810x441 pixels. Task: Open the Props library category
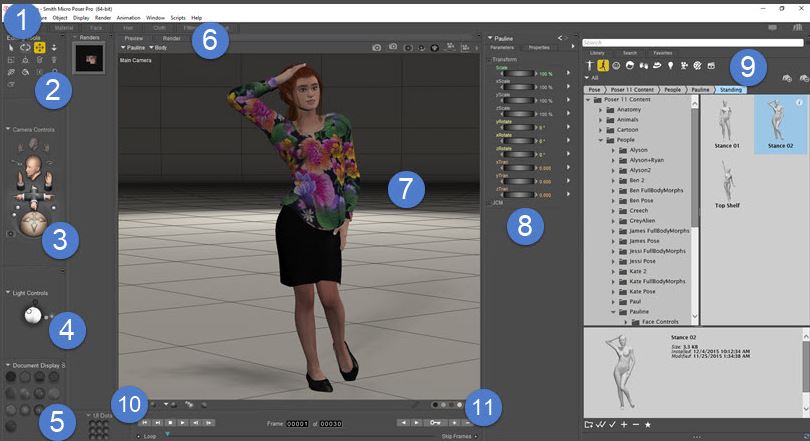pyautogui.click(x=657, y=66)
